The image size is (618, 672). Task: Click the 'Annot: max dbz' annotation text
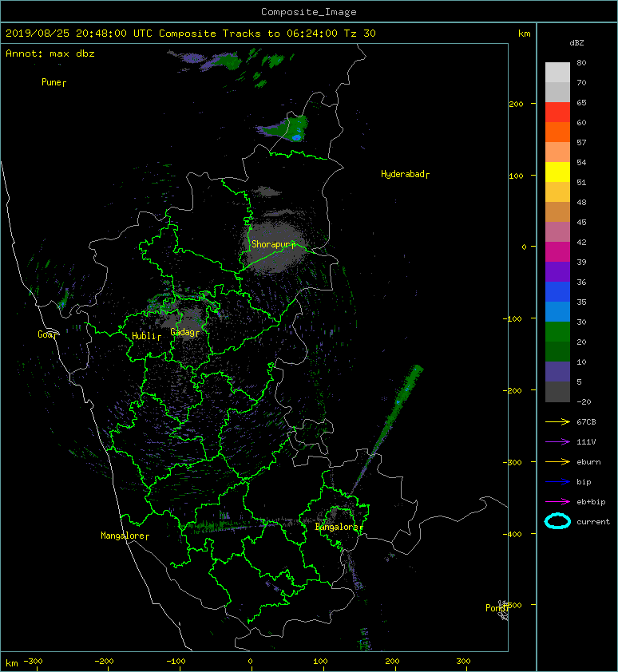[x=50, y=53]
